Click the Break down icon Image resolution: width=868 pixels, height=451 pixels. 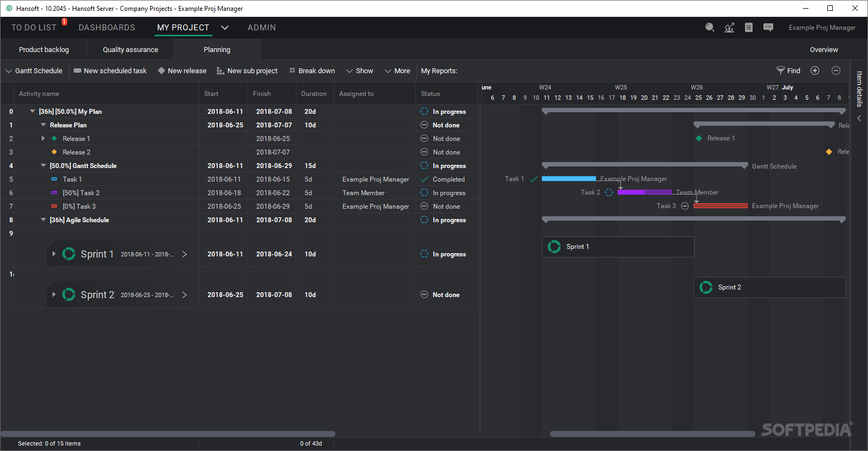point(292,70)
